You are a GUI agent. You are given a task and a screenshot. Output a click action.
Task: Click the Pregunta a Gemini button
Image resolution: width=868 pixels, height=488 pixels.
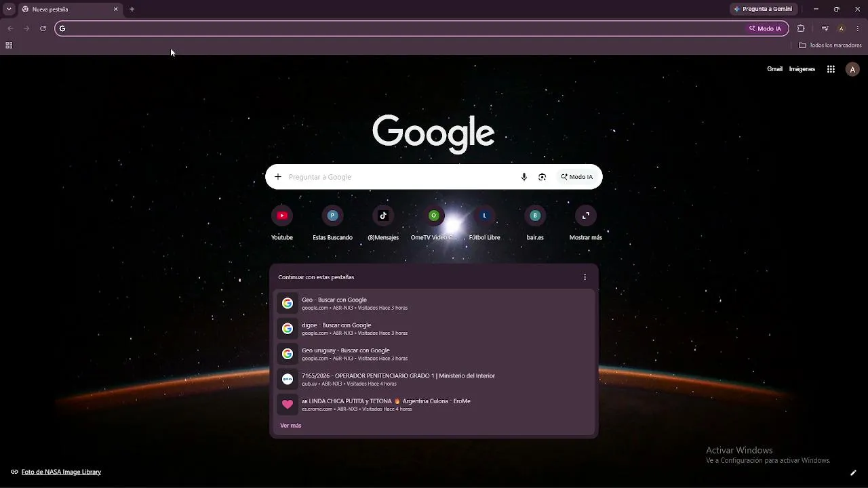pos(763,9)
